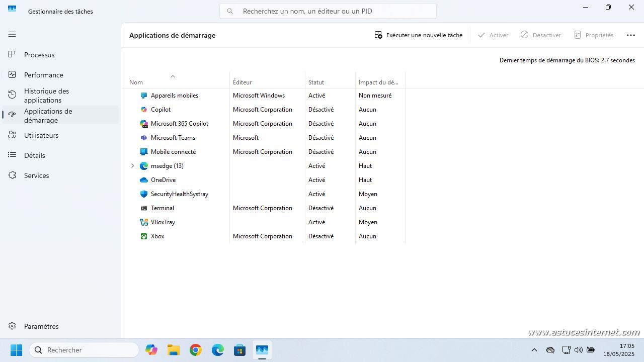This screenshot has height=362, width=644.
Task: Expand the msedge (13) group
Action: coord(133,165)
